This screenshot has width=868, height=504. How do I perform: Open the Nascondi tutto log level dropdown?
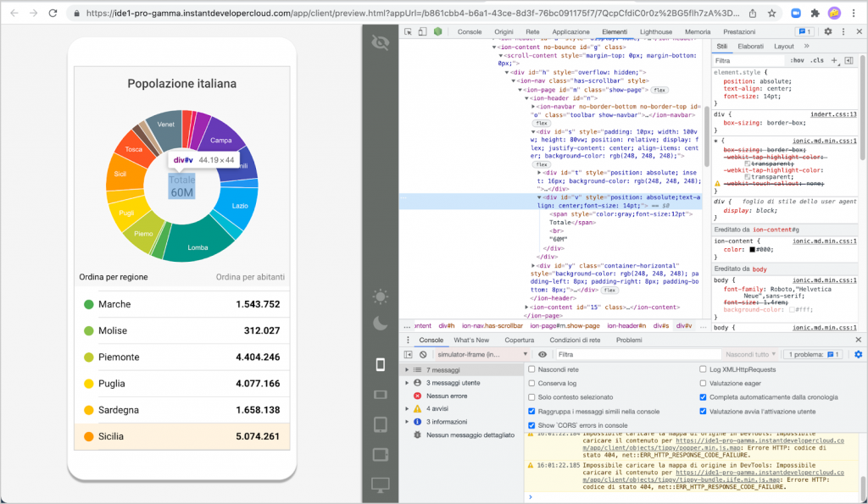(751, 354)
